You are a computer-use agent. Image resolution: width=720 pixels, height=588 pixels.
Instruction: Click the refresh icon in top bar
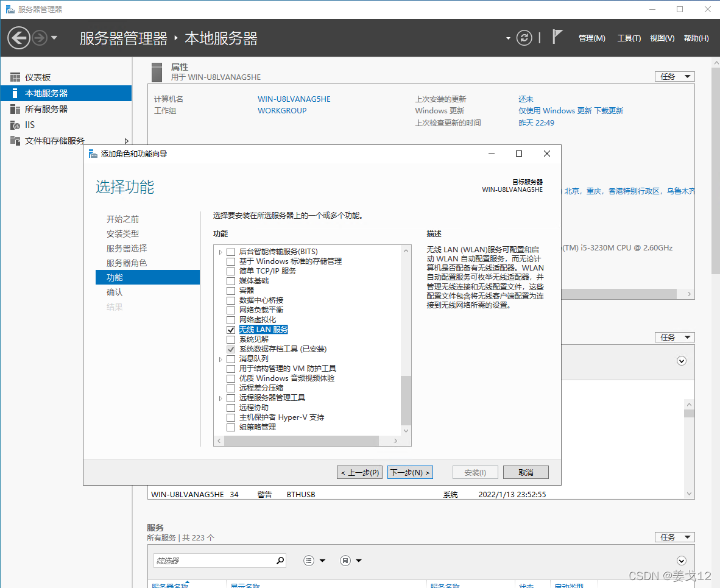(524, 37)
